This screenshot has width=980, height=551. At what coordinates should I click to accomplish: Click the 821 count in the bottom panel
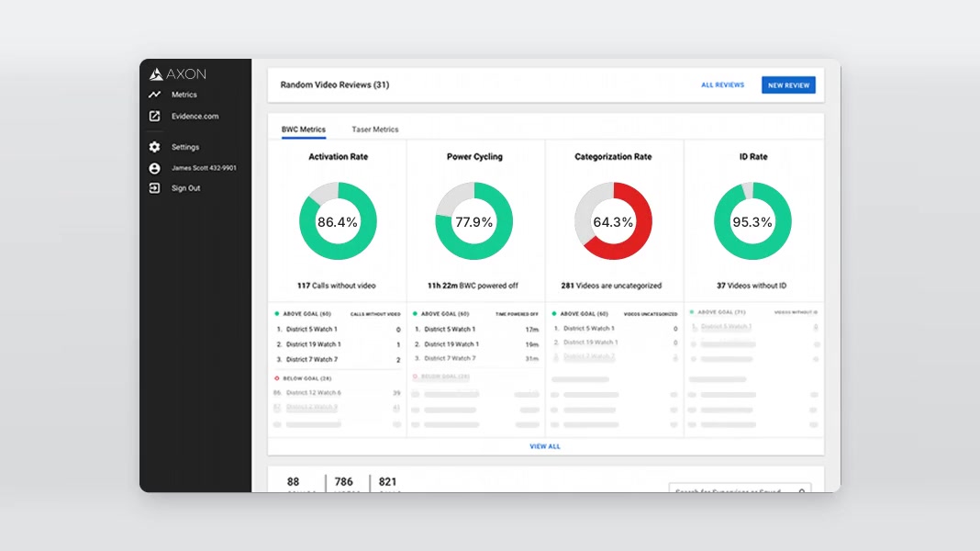tap(387, 481)
